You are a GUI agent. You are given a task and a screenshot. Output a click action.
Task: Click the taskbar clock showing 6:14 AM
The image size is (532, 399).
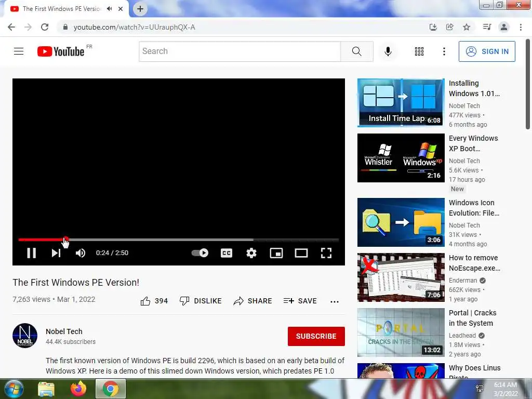pyautogui.click(x=506, y=389)
